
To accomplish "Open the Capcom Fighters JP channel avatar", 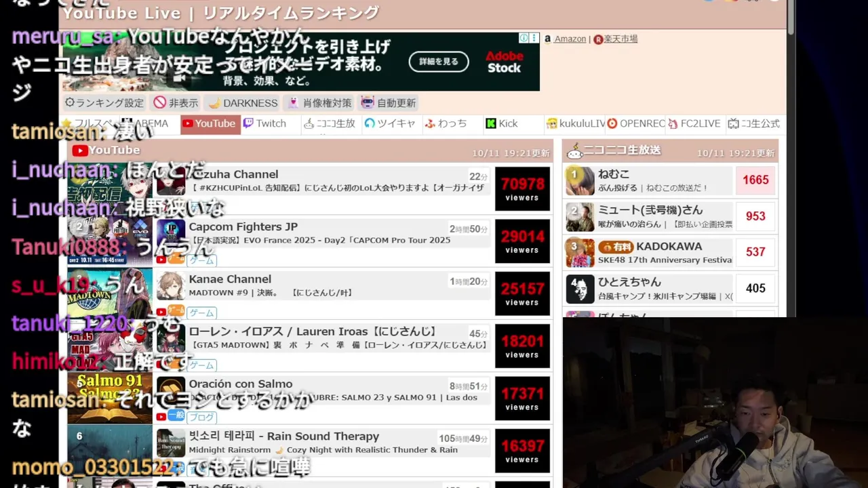I will click(171, 233).
